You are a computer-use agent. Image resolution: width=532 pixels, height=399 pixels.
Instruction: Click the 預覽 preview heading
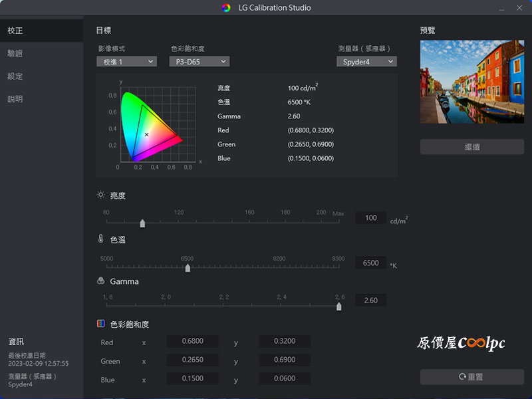click(428, 31)
